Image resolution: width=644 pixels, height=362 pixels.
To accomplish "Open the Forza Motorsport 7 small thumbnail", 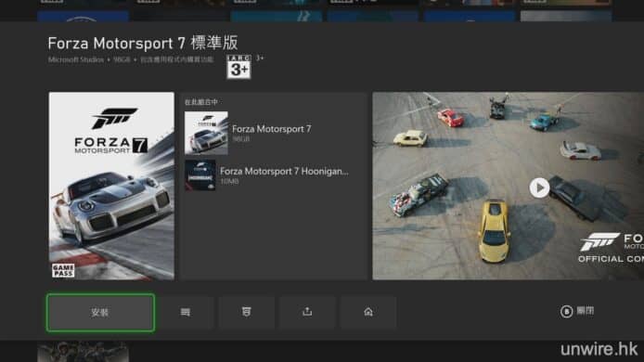I will click(206, 133).
